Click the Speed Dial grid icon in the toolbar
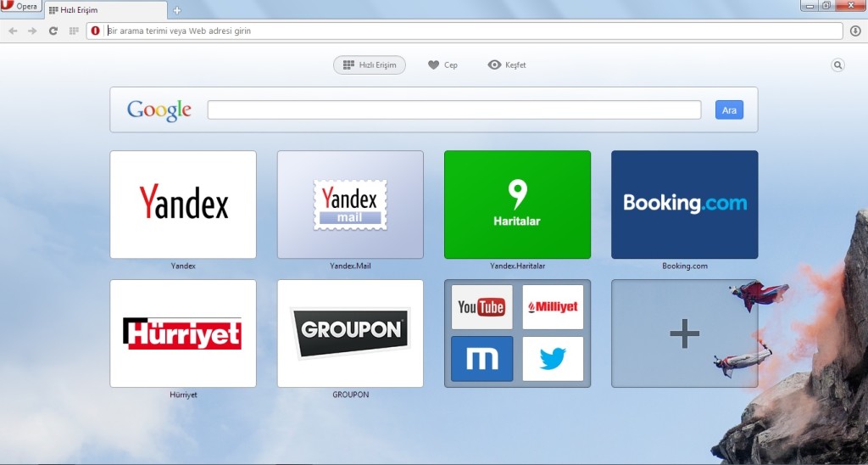Image resolution: width=868 pixels, height=465 pixels. tap(74, 31)
